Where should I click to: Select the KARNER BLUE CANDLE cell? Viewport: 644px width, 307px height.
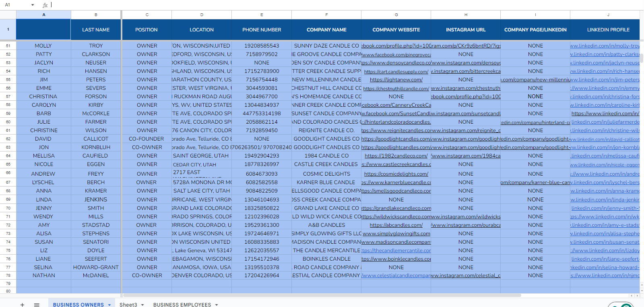(326, 183)
